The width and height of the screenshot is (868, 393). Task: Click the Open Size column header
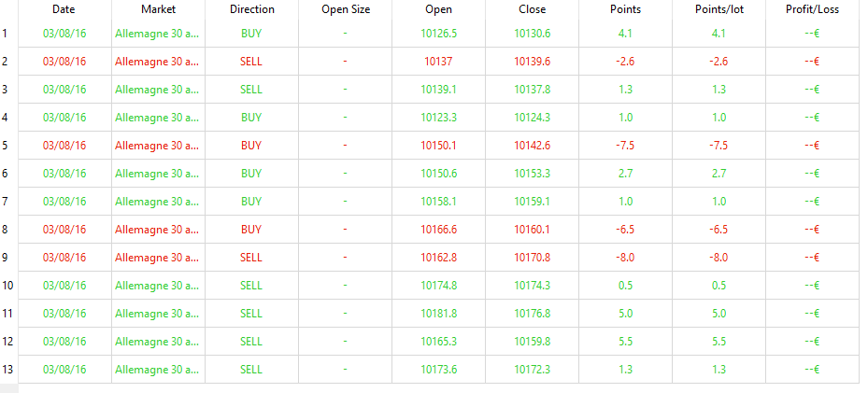(x=345, y=9)
